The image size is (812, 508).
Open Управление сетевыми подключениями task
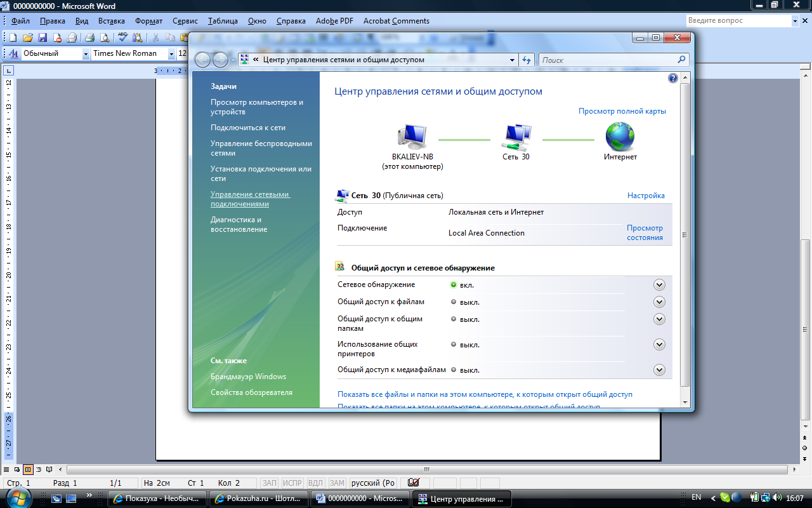click(x=250, y=199)
